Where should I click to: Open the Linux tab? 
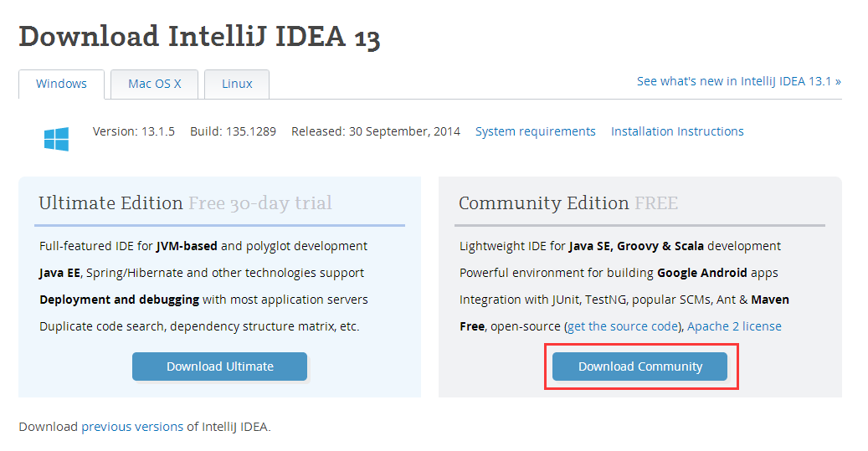pos(237,84)
